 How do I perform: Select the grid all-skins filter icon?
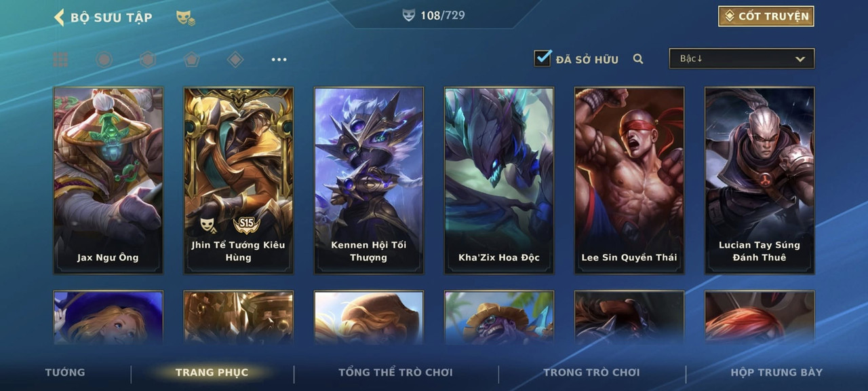(61, 60)
